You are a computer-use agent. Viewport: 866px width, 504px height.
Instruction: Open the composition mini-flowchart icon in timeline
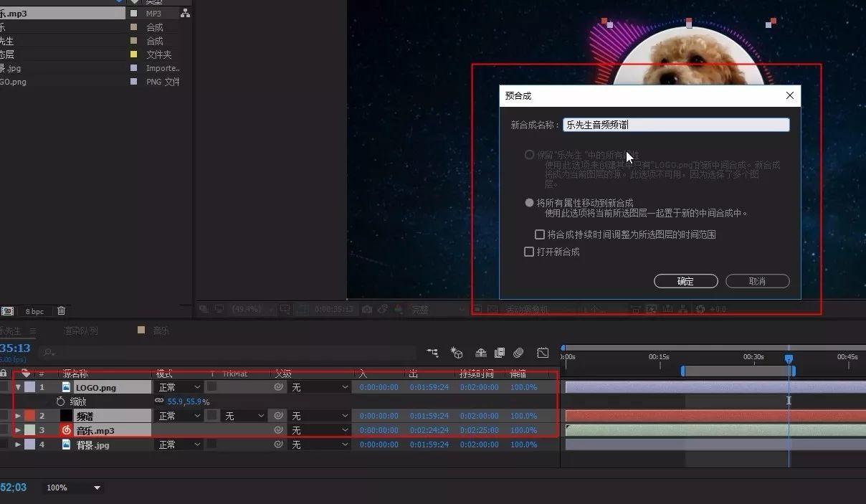click(x=432, y=353)
